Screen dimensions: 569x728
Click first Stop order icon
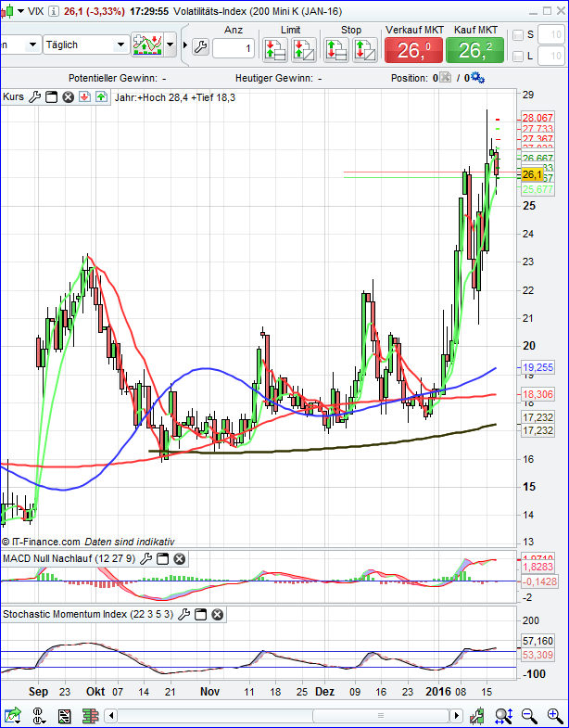[336, 50]
